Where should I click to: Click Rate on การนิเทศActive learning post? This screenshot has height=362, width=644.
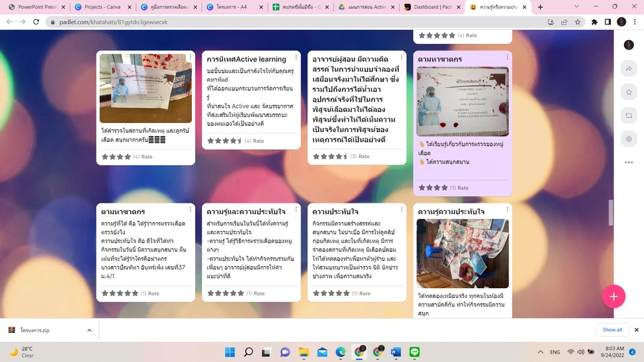(x=259, y=141)
